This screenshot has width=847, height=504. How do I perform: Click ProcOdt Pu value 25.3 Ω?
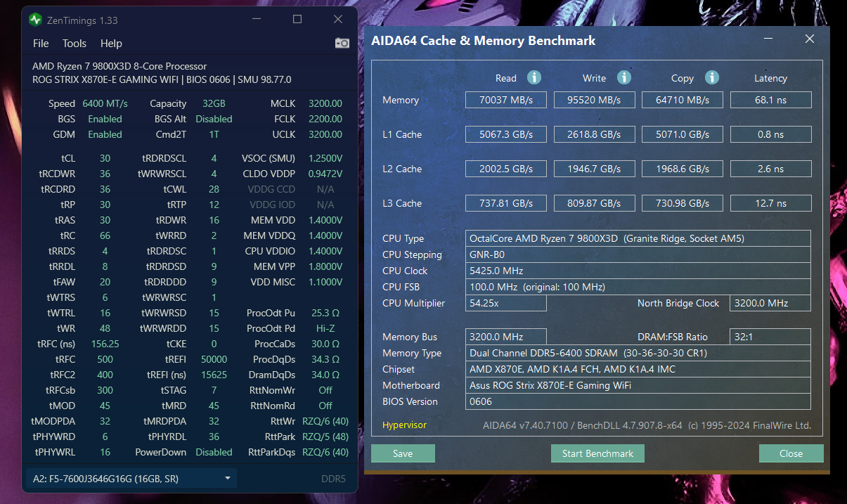click(x=325, y=313)
